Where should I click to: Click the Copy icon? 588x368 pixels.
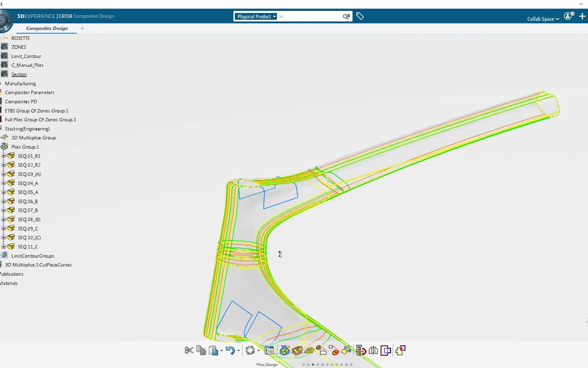click(201, 350)
